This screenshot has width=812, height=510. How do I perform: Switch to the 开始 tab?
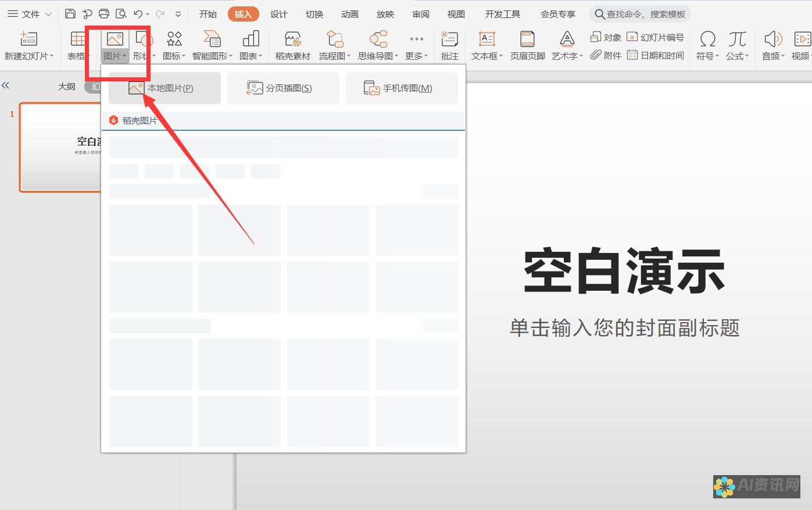point(208,14)
